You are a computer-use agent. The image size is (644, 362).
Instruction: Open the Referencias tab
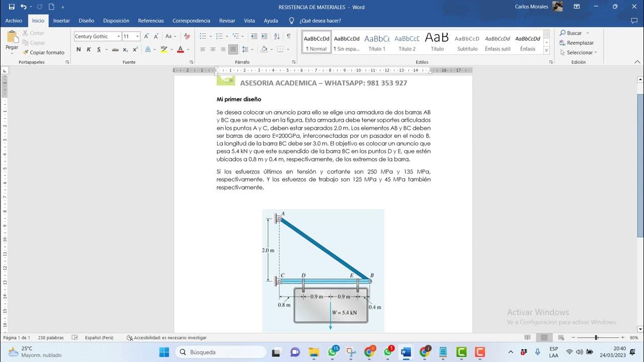(151, 21)
